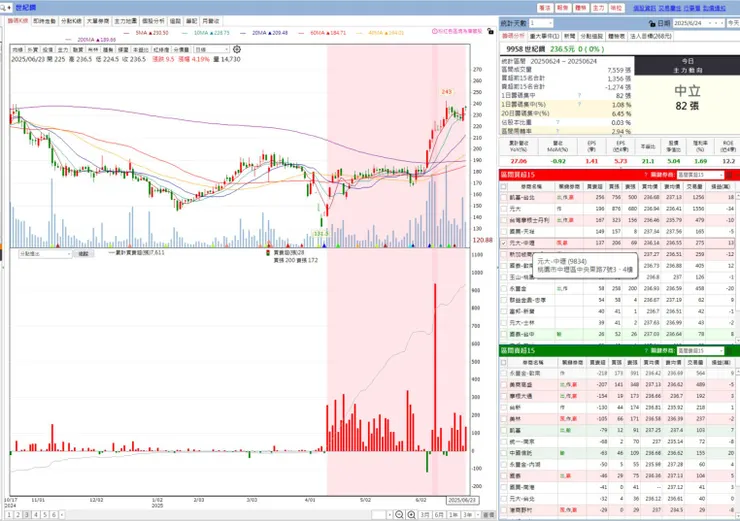
Task: Open the 新聞 tab in right panel
Action: click(570, 36)
